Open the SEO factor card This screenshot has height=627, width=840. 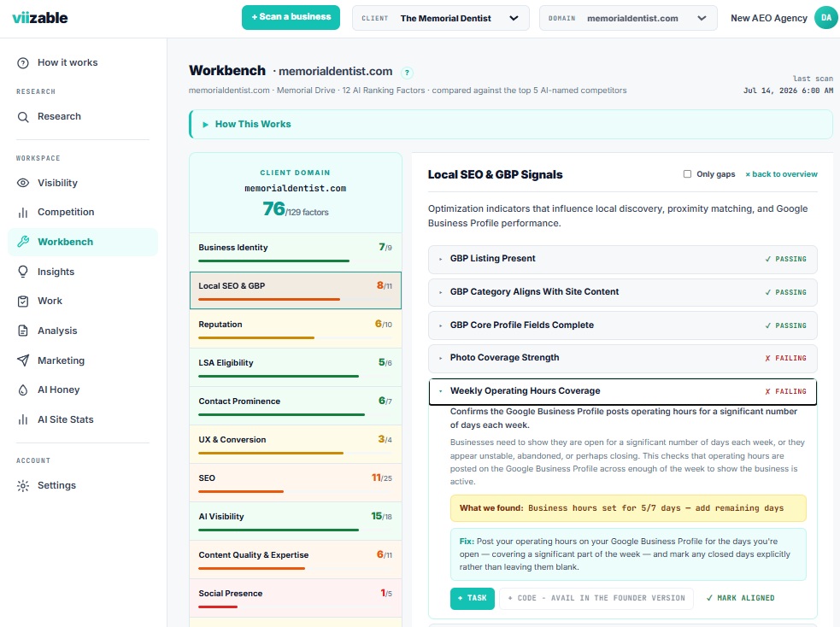[295, 483]
